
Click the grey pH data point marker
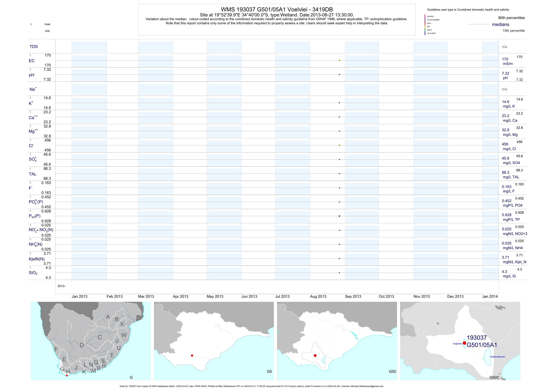pos(339,75)
